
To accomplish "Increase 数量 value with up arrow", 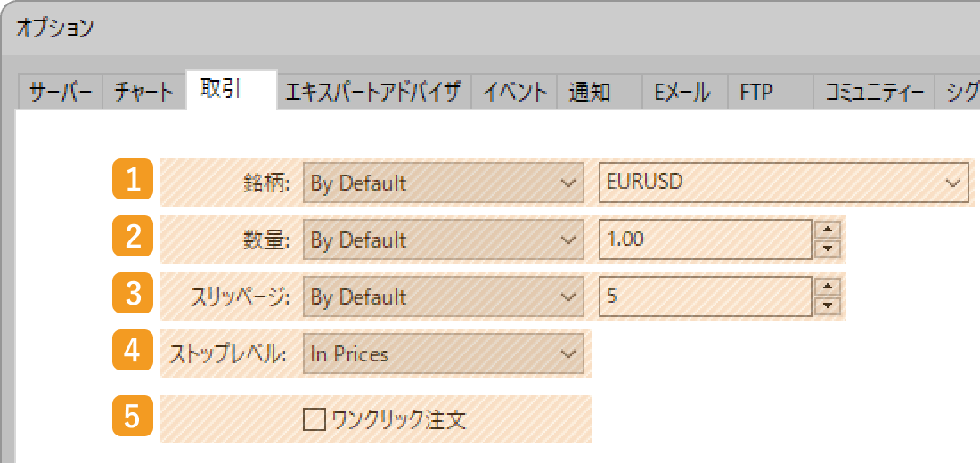I will (829, 230).
